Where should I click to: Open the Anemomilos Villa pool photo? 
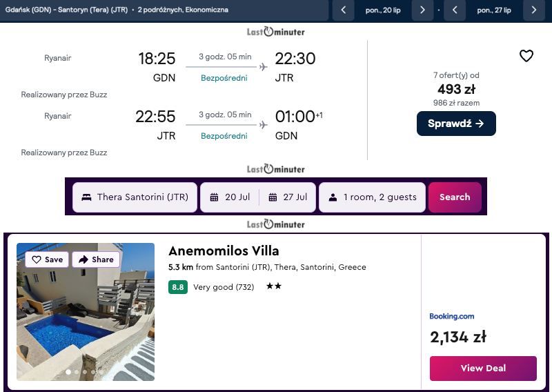tap(86, 324)
